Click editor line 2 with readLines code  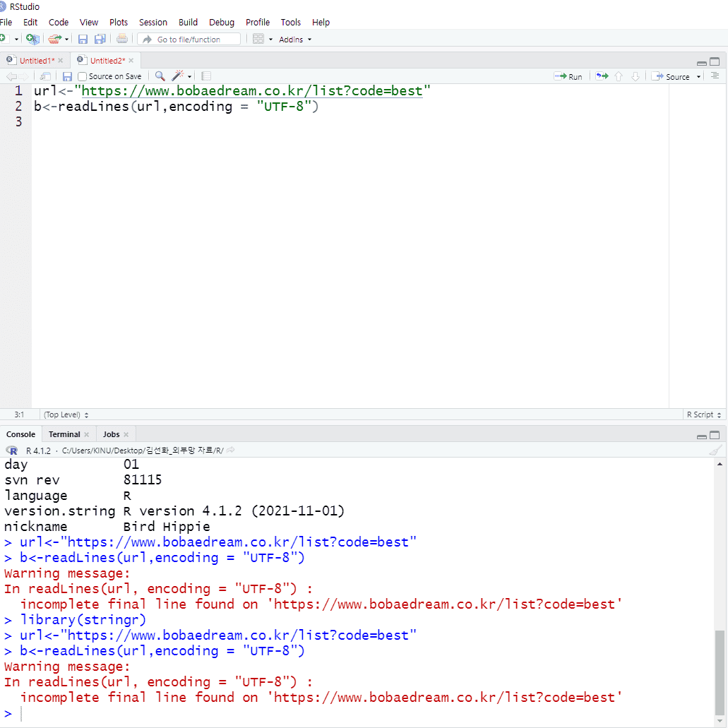tap(176, 107)
